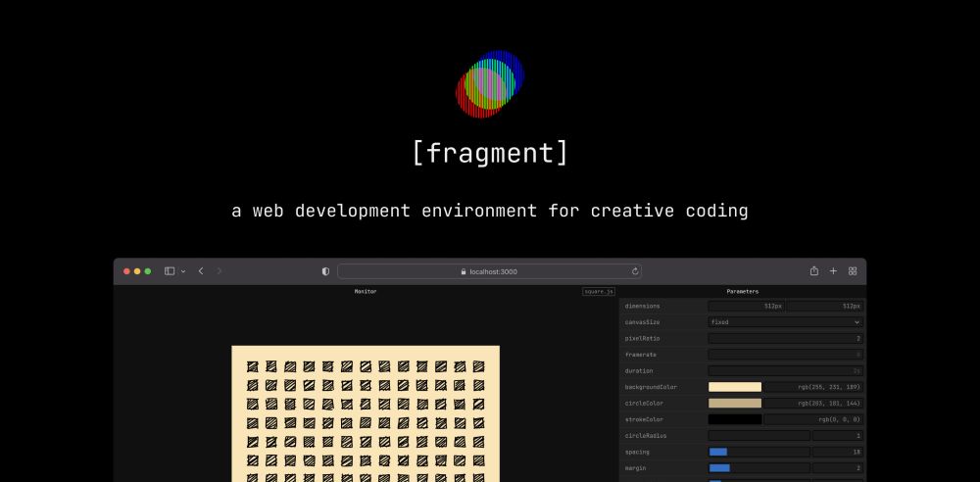980x482 pixels.
Task: Open the backgroundColor swatch
Action: (735, 387)
